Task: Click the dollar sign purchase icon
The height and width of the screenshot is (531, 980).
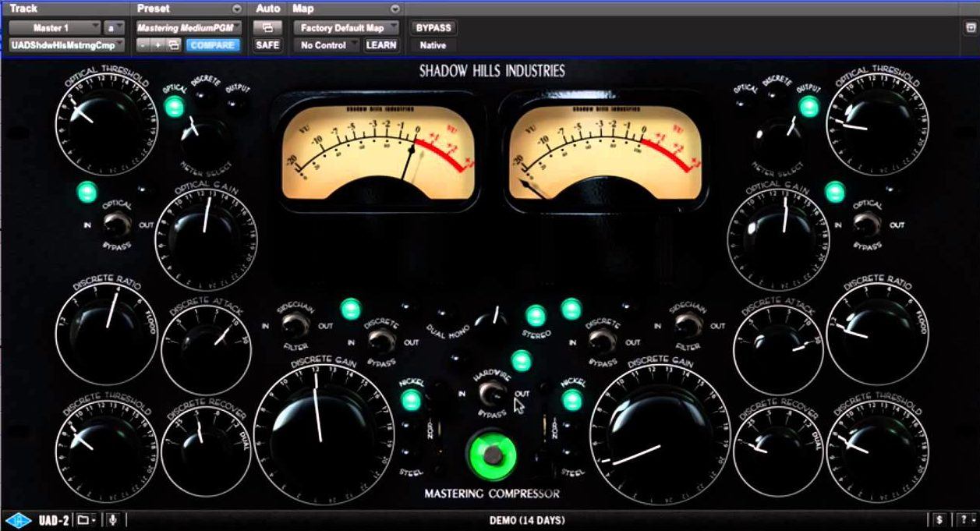Action: 939,520
